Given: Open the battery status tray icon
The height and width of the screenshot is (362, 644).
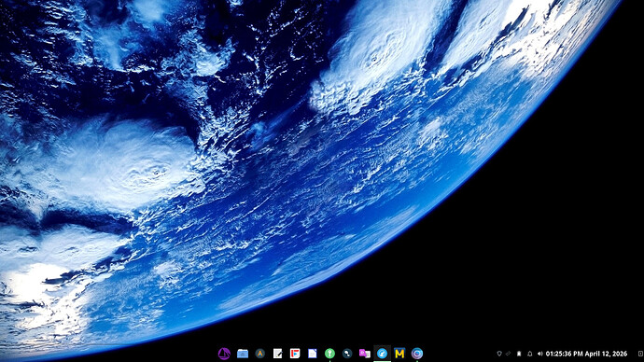Looking at the screenshot, I should pos(519,354).
